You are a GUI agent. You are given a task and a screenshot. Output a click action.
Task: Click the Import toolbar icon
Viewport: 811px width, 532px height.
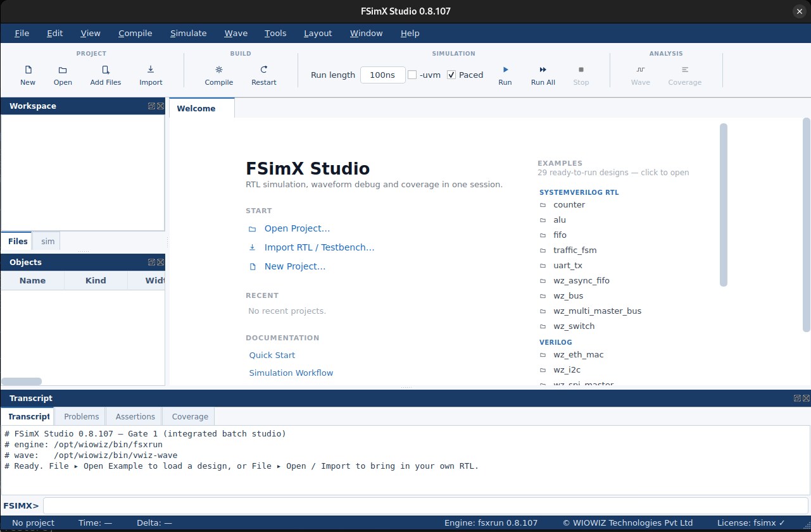[x=151, y=70]
